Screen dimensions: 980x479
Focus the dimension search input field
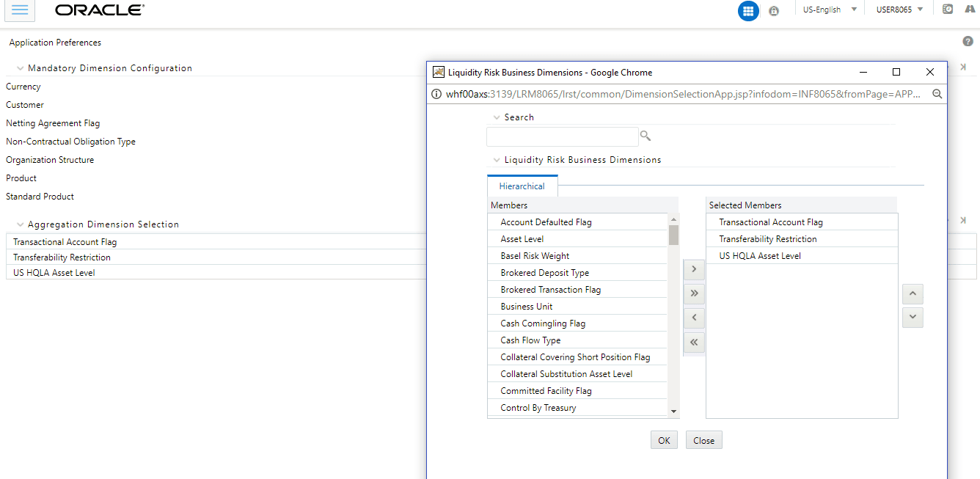click(563, 136)
